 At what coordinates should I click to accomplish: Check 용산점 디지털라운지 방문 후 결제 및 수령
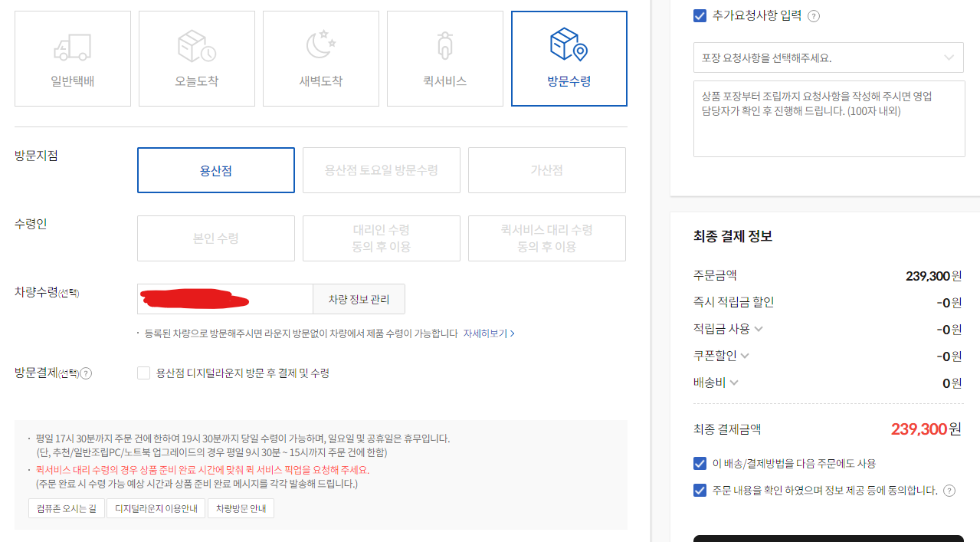143,373
